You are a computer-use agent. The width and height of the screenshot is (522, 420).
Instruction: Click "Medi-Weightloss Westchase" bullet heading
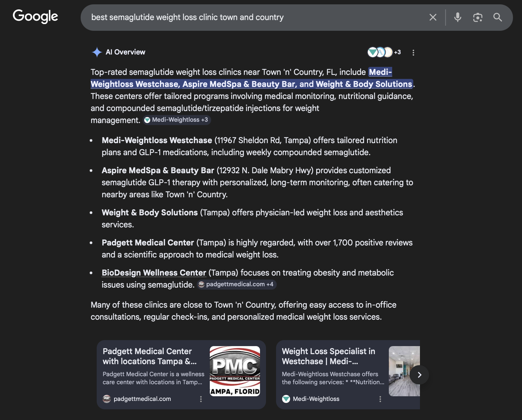coord(157,140)
